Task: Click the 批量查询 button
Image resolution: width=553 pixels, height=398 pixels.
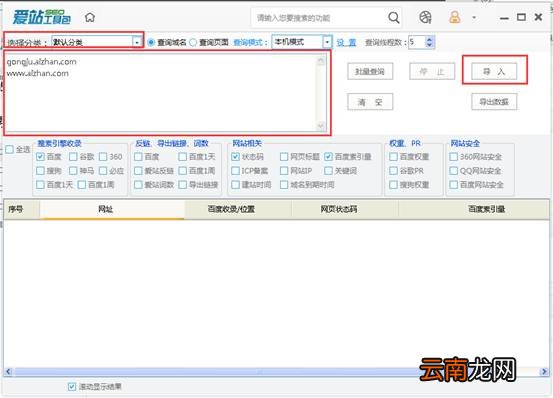Action: click(370, 72)
